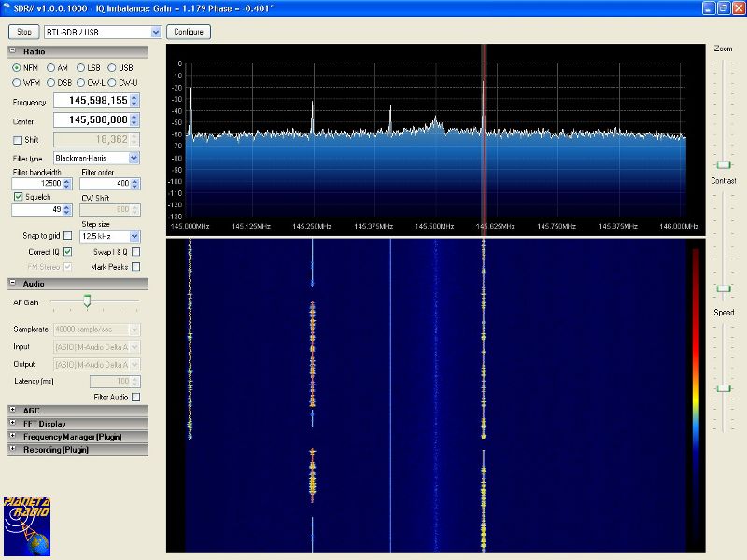Click the Filter order spinner arrows
Screen dimensions: 747x560
(135, 183)
